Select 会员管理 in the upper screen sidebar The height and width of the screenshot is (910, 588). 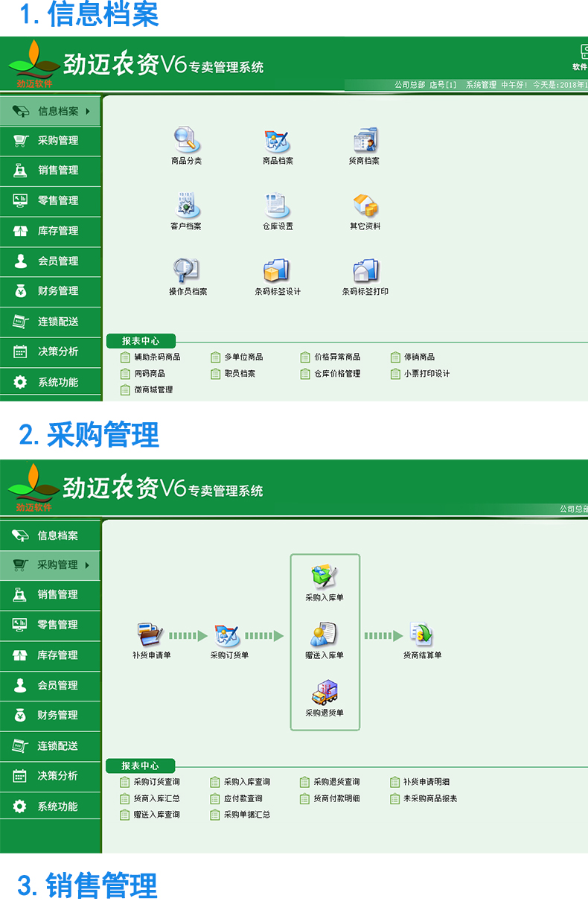(51, 261)
